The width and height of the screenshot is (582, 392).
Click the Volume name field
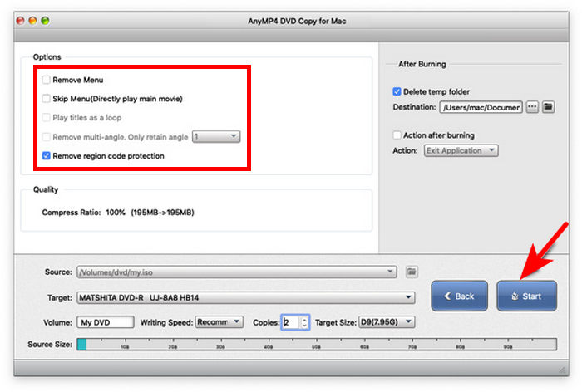pyautogui.click(x=105, y=322)
